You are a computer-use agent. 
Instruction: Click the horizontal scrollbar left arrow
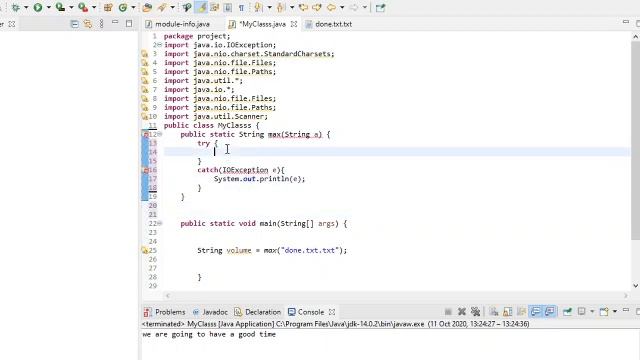click(x=168, y=296)
